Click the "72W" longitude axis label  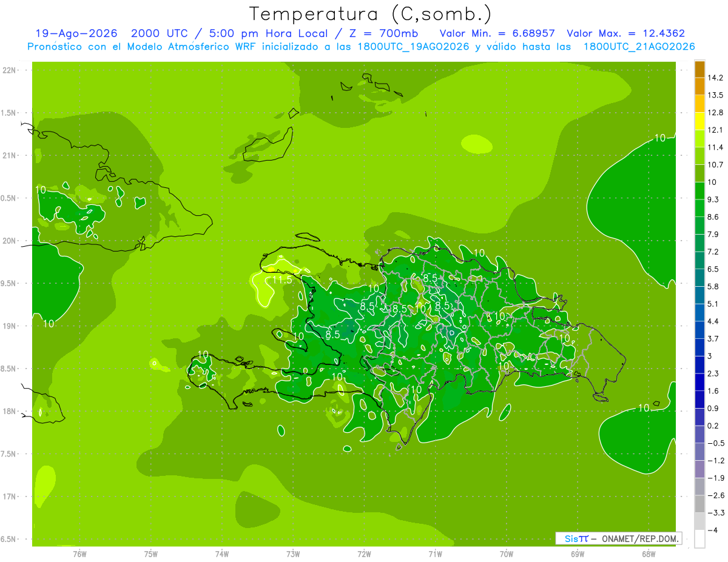(x=364, y=554)
